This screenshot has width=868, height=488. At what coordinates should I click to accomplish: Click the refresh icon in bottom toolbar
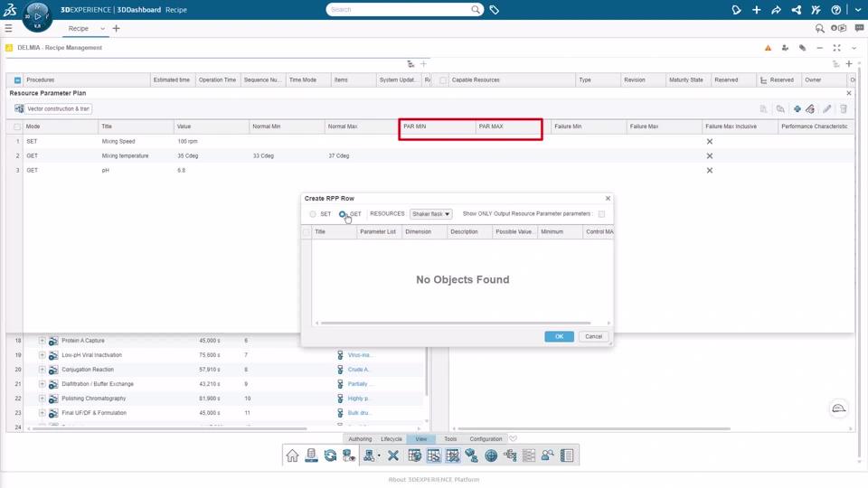tap(331, 455)
